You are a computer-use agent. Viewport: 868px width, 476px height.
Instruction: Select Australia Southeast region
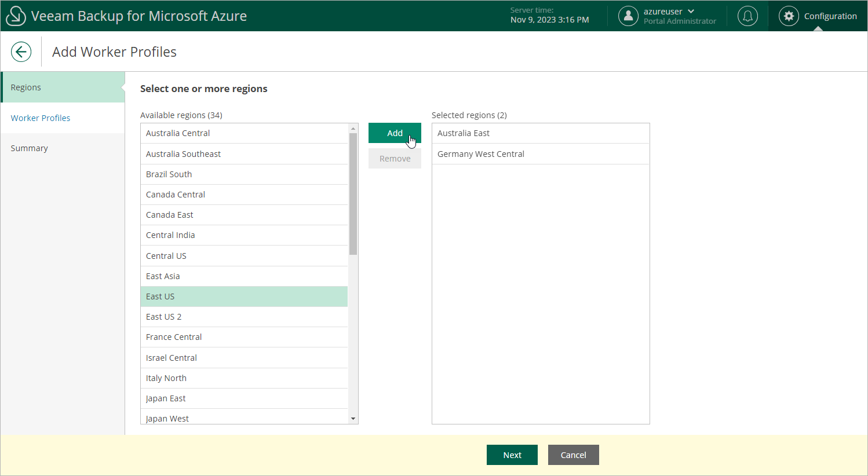click(x=244, y=154)
